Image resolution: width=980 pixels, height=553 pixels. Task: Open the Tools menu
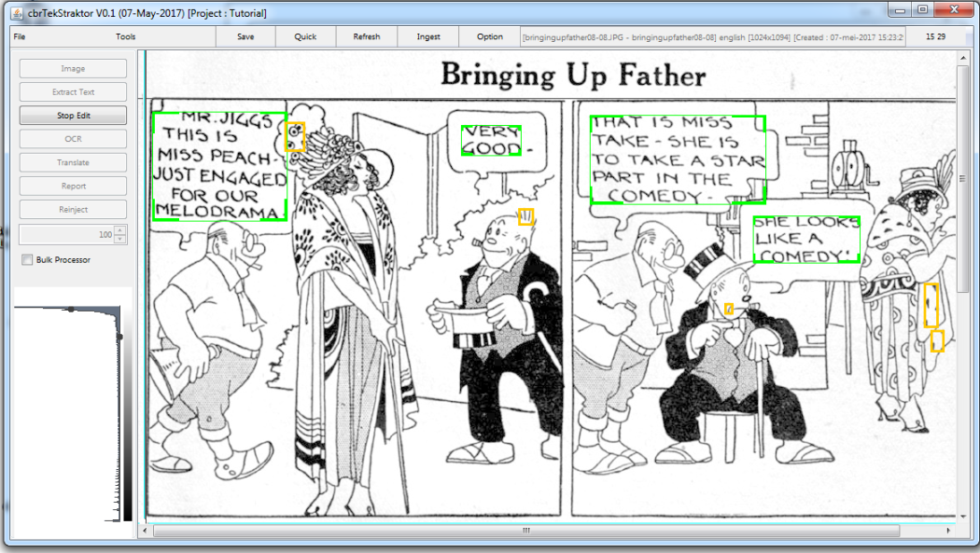pyautogui.click(x=126, y=36)
